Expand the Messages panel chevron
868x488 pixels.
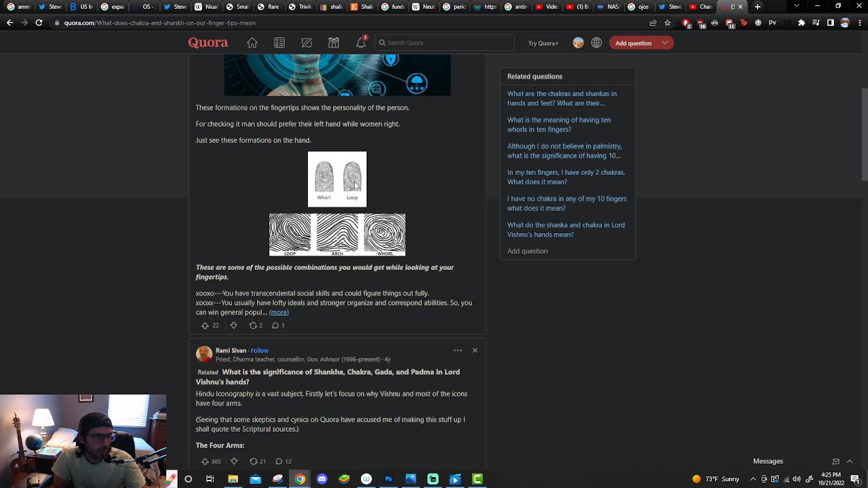[x=850, y=462]
